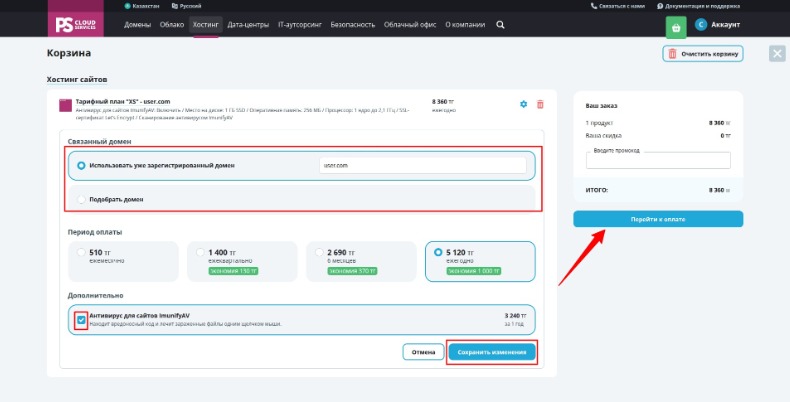
Task: Click the promo code input field
Action: pos(658,160)
